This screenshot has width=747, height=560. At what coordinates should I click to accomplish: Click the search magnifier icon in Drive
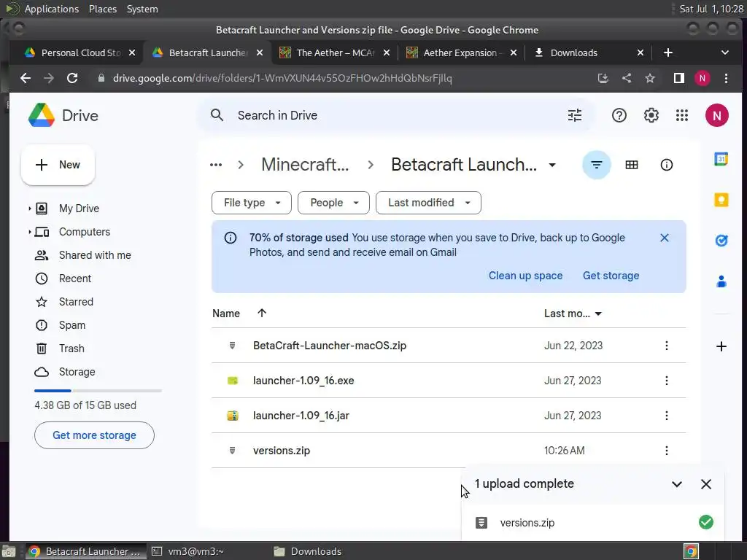pyautogui.click(x=217, y=115)
